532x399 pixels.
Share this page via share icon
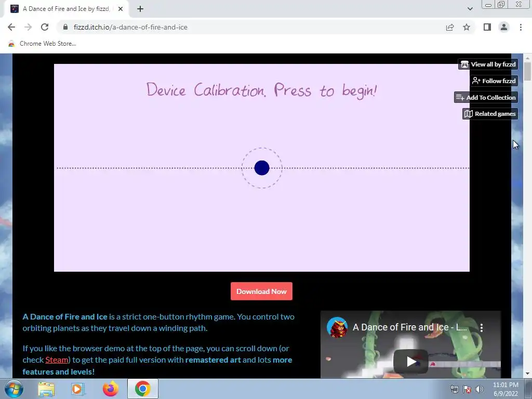[450, 27]
